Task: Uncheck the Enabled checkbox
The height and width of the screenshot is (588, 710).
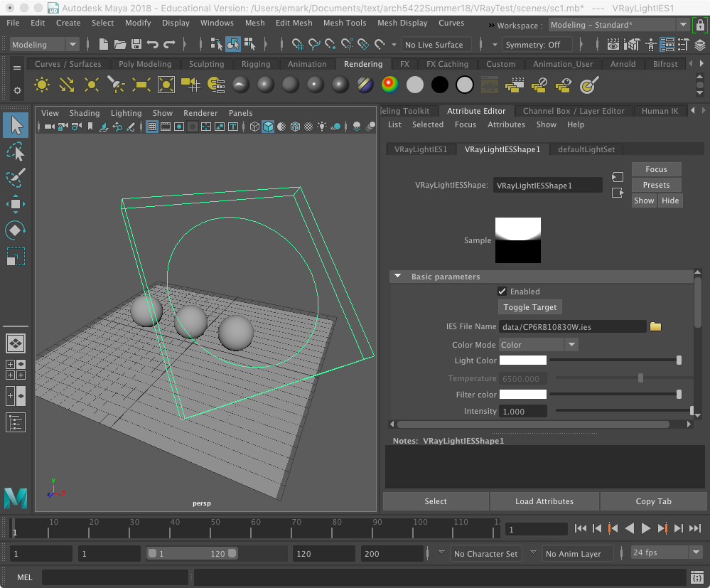Action: click(502, 292)
